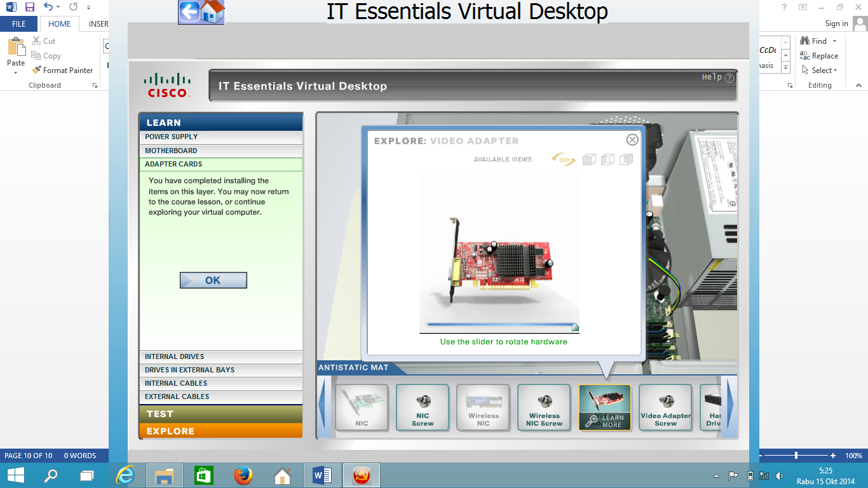This screenshot has width=868, height=488.
Task: Click the rotation slider handle
Action: [x=574, y=327]
